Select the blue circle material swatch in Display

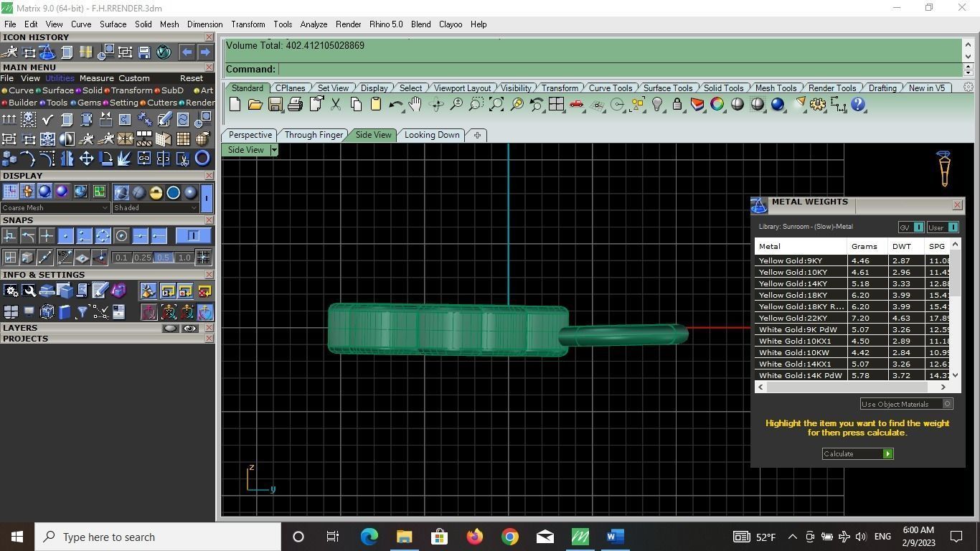[173, 192]
